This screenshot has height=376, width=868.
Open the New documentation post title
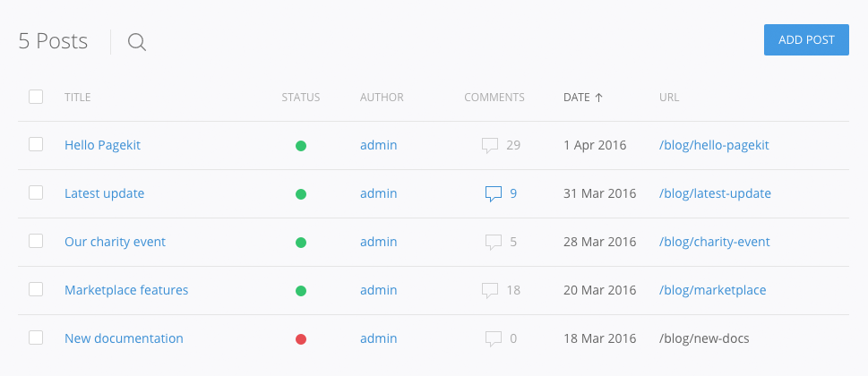124,338
